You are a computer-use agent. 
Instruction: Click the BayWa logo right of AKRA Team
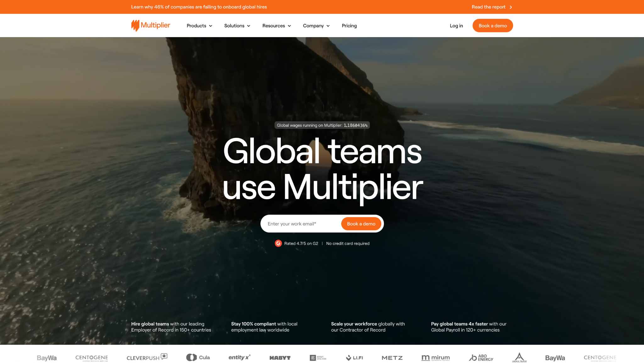point(555,358)
